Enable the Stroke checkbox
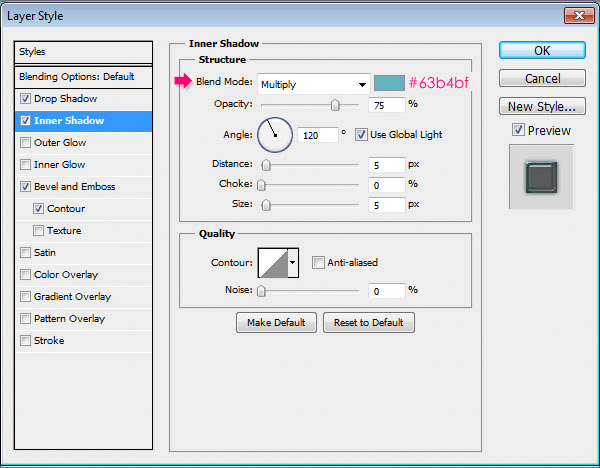The width and height of the screenshot is (600, 468). click(25, 341)
